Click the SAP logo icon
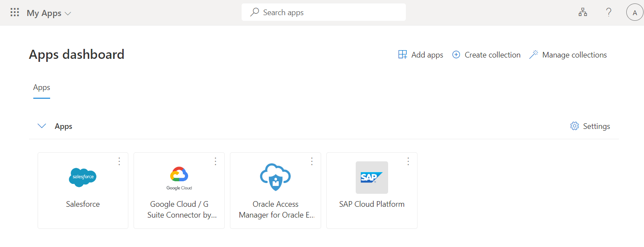 (372, 177)
